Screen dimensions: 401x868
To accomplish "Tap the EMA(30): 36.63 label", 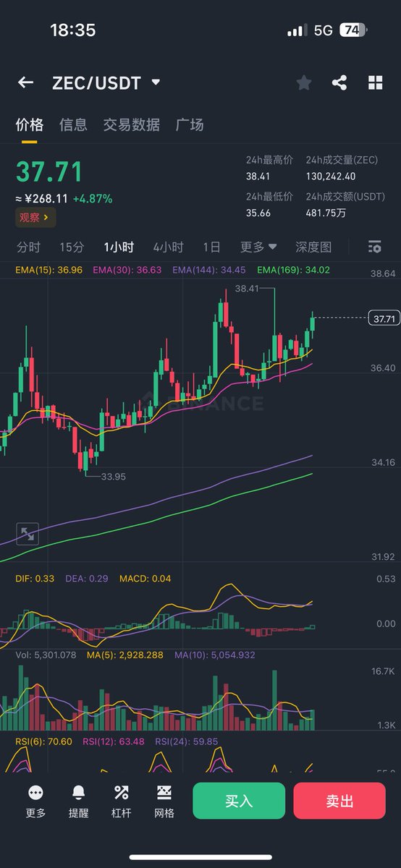I will [x=127, y=270].
